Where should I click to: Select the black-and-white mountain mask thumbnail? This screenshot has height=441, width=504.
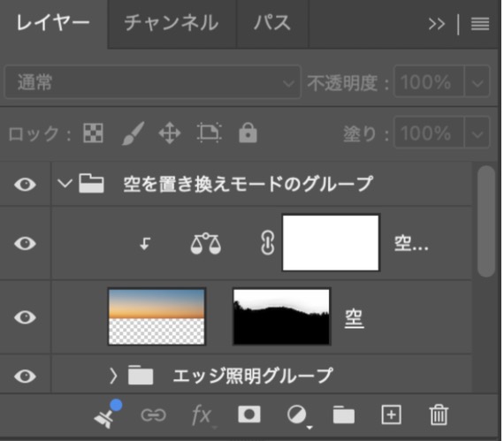coord(281,316)
